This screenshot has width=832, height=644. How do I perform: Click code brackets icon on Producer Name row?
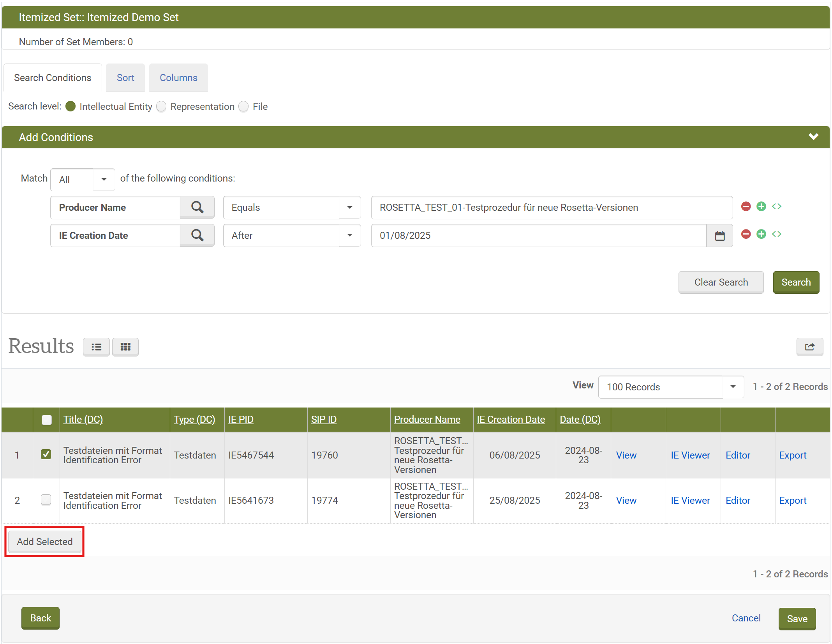777,206
